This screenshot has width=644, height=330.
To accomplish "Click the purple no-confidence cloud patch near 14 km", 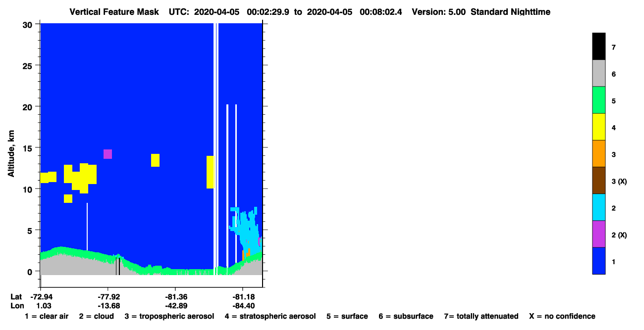I will click(107, 154).
